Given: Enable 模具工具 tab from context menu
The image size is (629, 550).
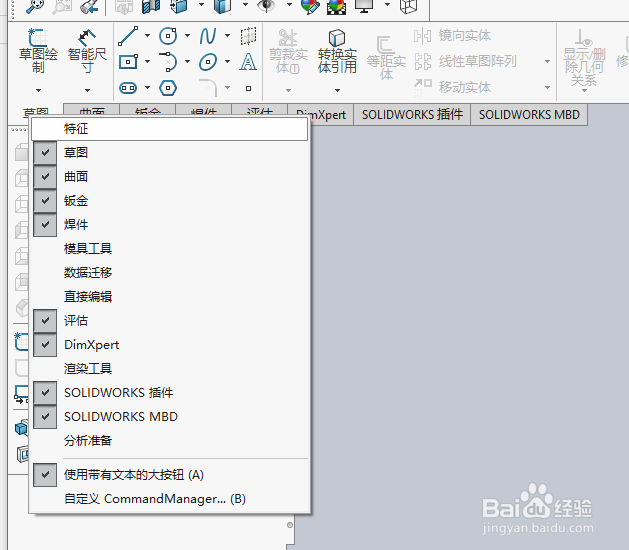Looking at the screenshot, I should click(x=170, y=249).
